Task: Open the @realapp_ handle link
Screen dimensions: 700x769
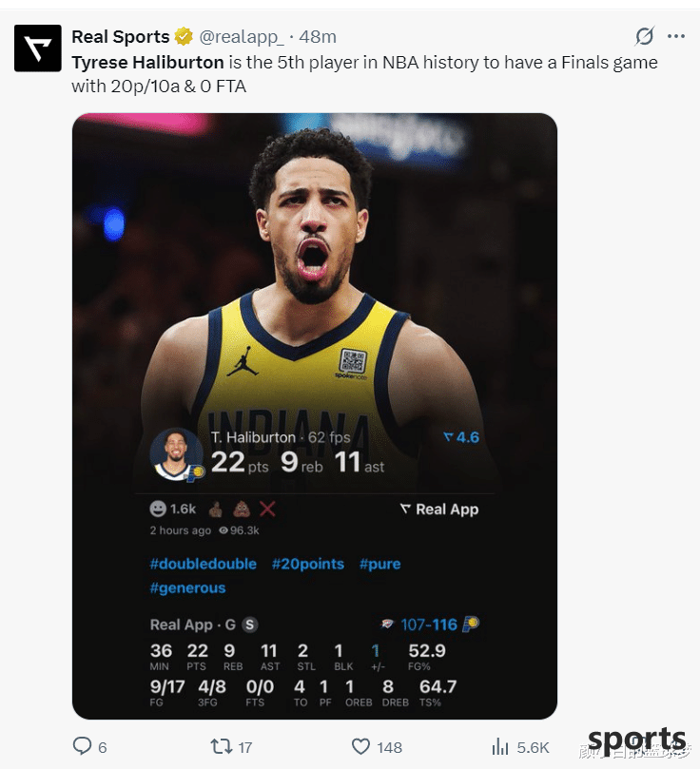Action: (x=241, y=37)
